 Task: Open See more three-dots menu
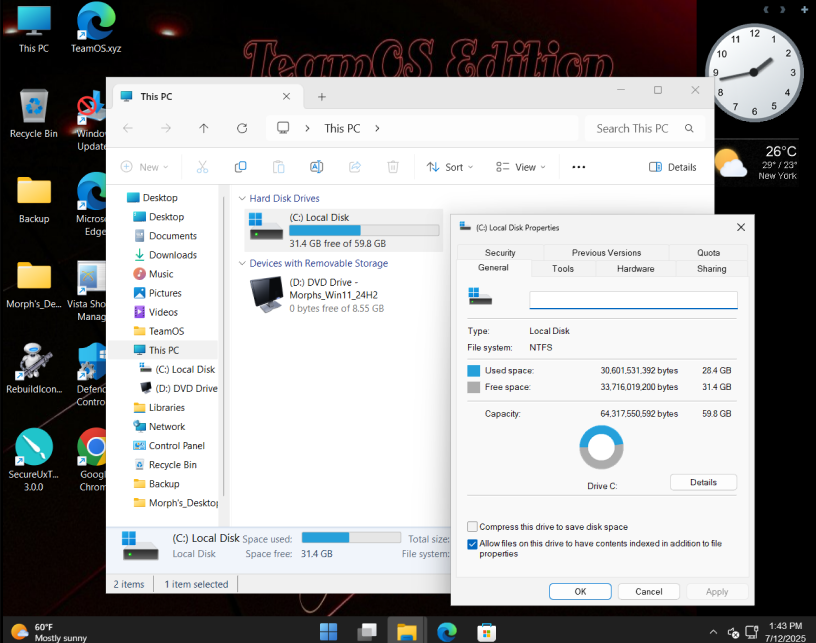point(579,167)
